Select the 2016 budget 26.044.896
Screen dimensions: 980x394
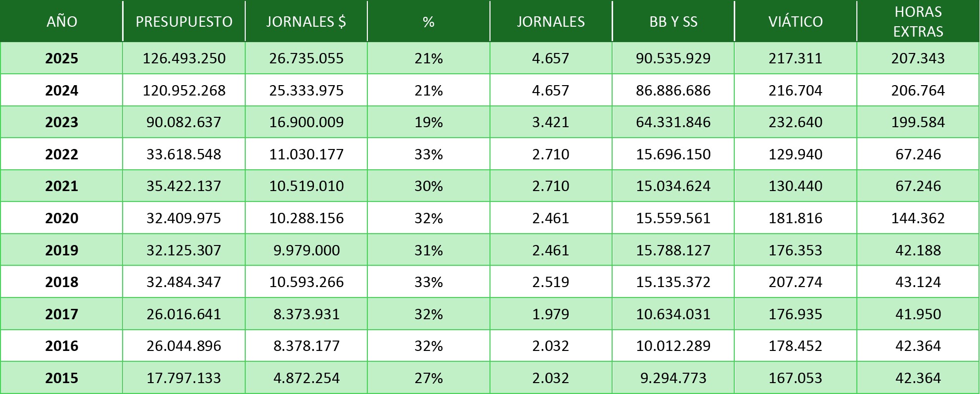point(184,346)
